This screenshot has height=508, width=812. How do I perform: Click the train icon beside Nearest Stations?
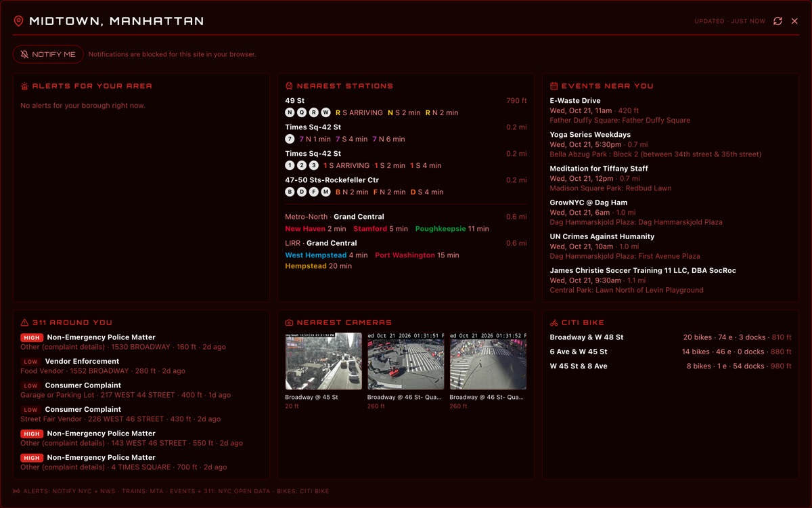(x=289, y=86)
